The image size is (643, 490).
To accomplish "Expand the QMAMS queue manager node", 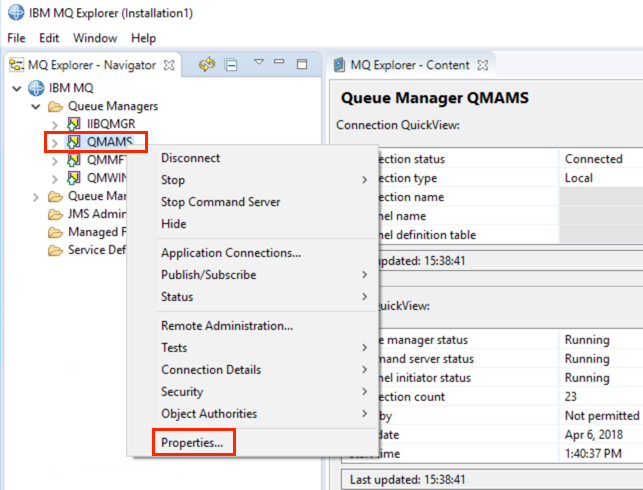I will coord(55,143).
